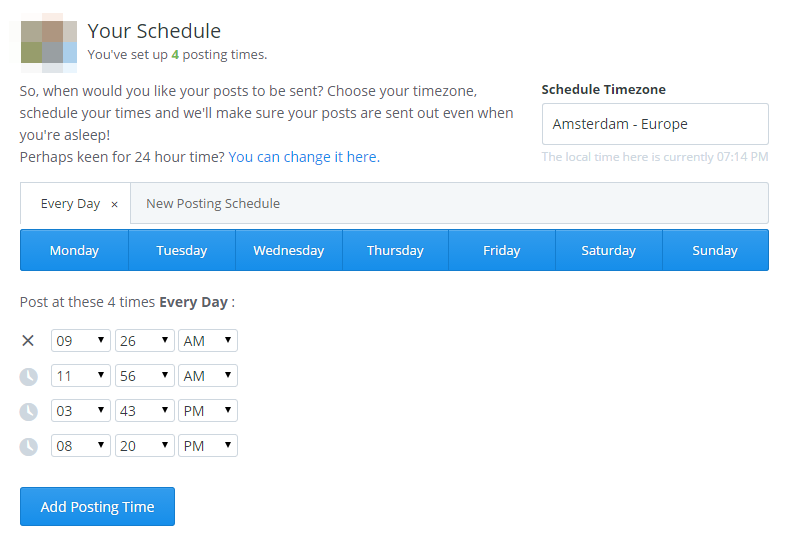Screen dimensions: 801x547
Task: Click clock icon beside 03:43 PM time
Action: 29,412
